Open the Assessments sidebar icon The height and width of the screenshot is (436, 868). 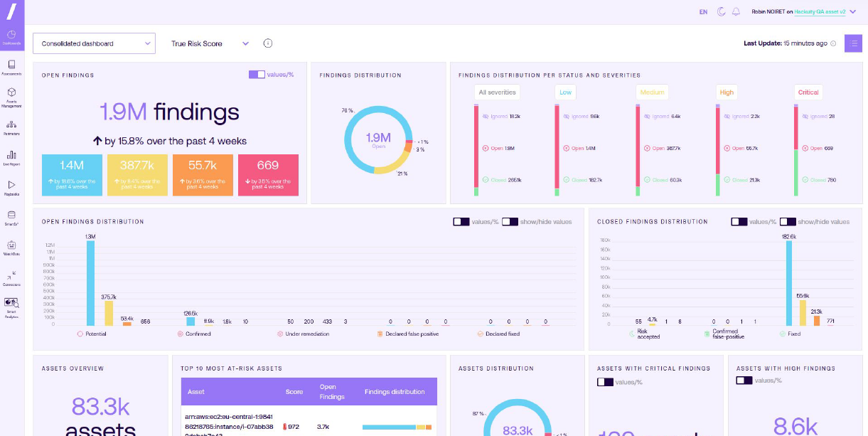pyautogui.click(x=11, y=67)
